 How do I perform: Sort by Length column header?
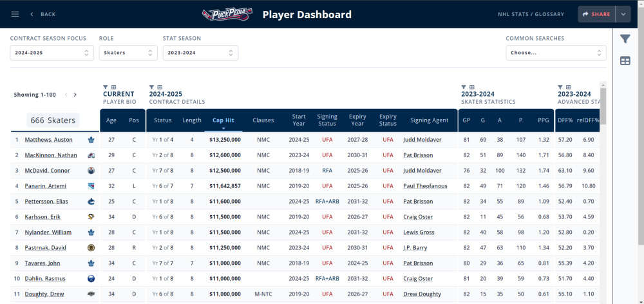tap(192, 120)
